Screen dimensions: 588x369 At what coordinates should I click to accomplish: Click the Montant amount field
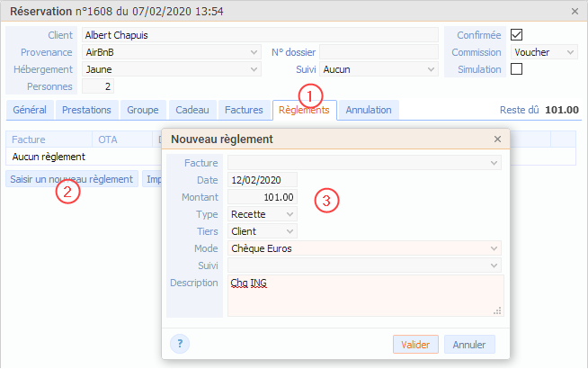click(263, 197)
